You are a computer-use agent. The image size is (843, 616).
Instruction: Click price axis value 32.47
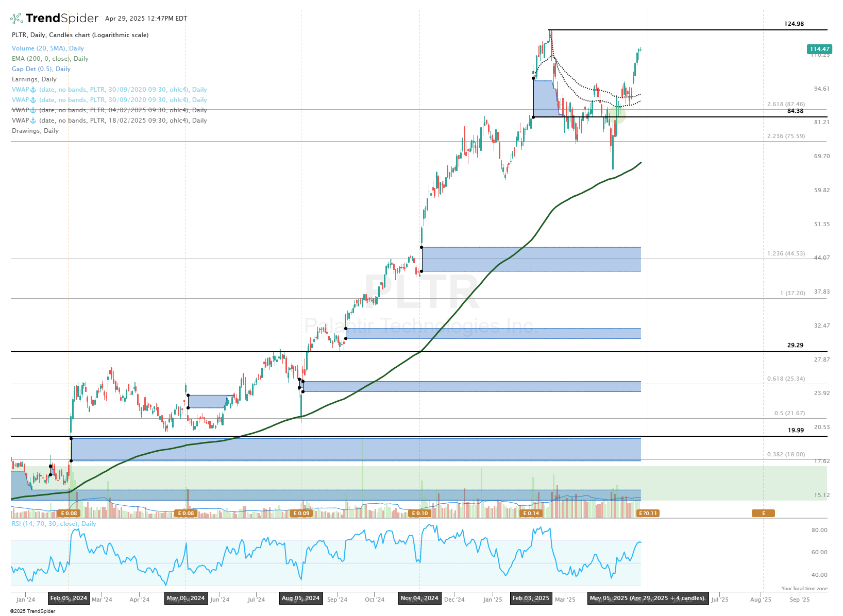click(822, 326)
